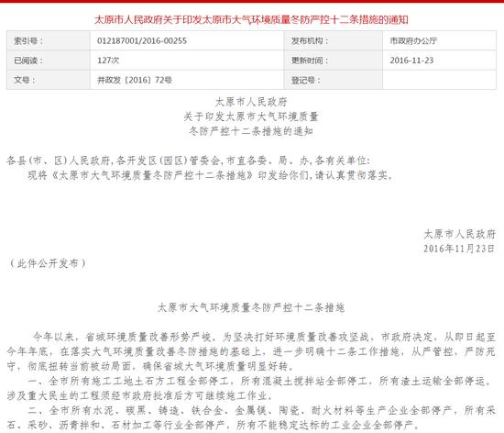Select the 127次 read count value
The image size is (504, 433).
[x=108, y=61]
